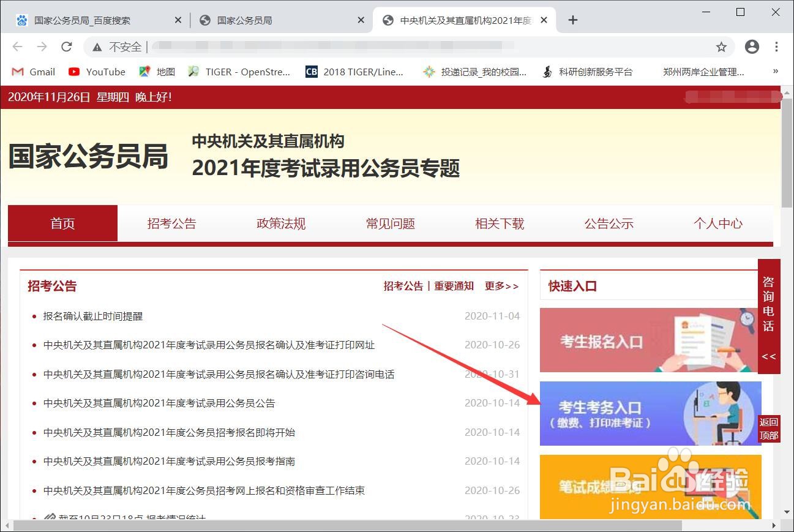
Task: Click 更多>> link
Action: click(501, 286)
